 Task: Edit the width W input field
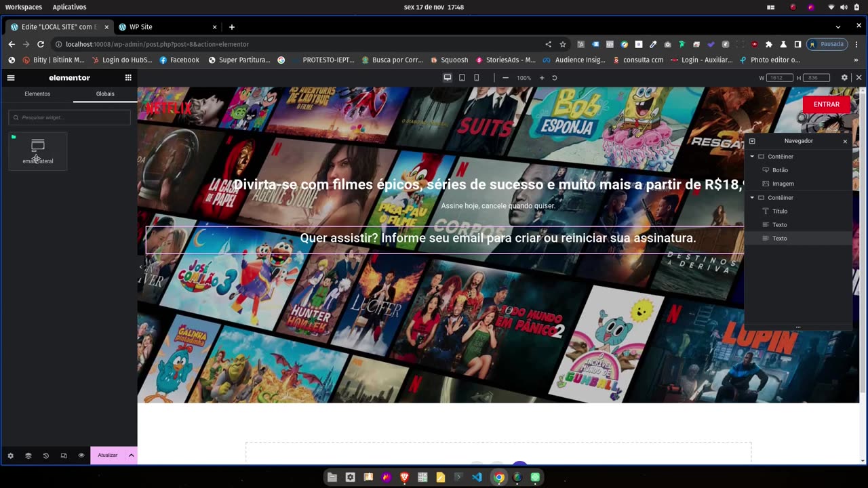(x=780, y=78)
